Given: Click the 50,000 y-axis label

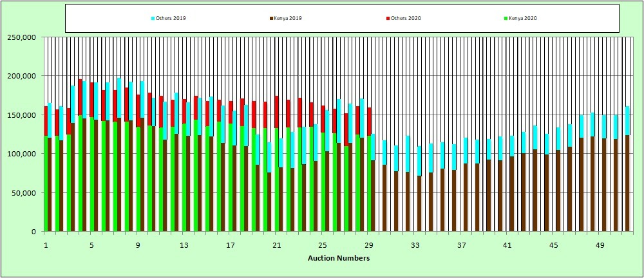Looking at the screenshot, I should click(24, 193).
